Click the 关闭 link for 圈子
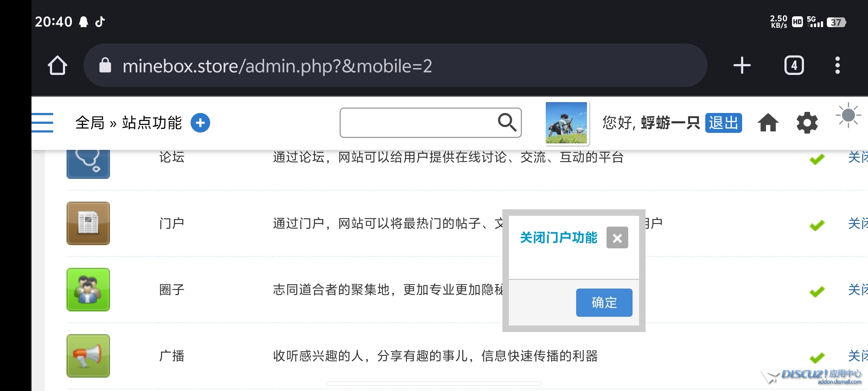The image size is (868, 391). [858, 290]
